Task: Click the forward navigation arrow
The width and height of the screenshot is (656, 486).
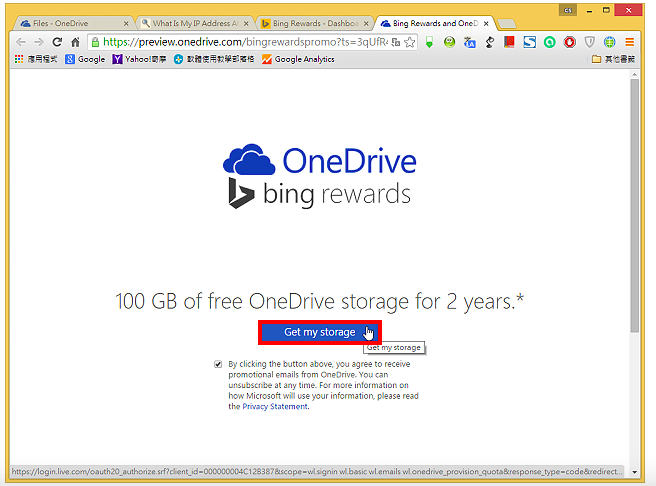Action: (39, 42)
